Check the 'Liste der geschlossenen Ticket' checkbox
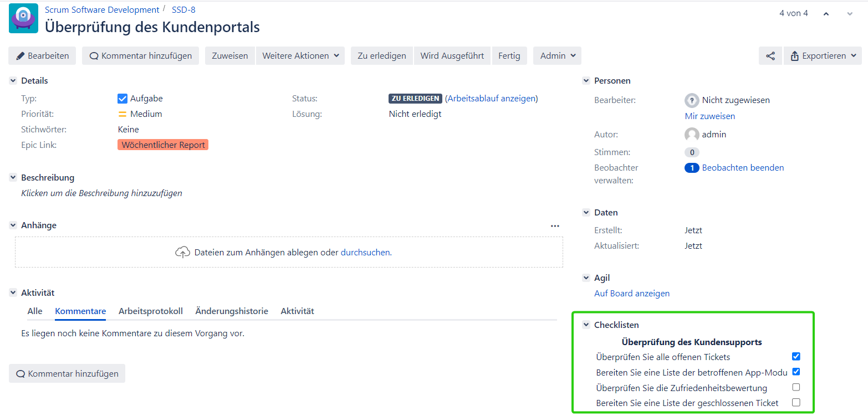 pos(796,403)
